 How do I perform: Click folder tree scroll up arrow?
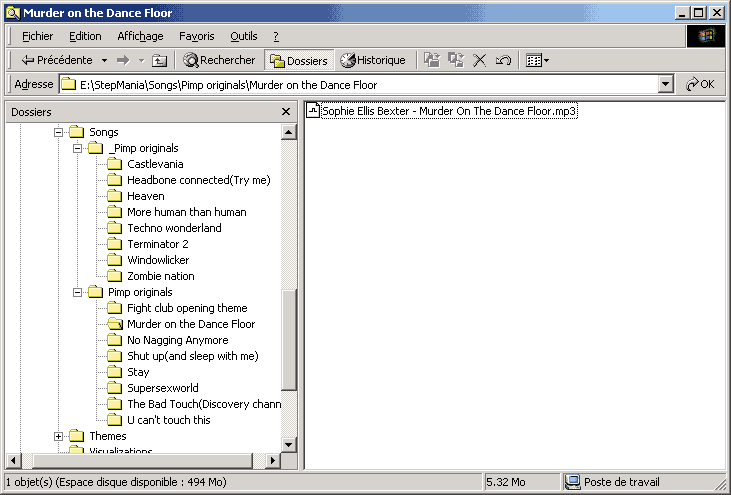[289, 132]
